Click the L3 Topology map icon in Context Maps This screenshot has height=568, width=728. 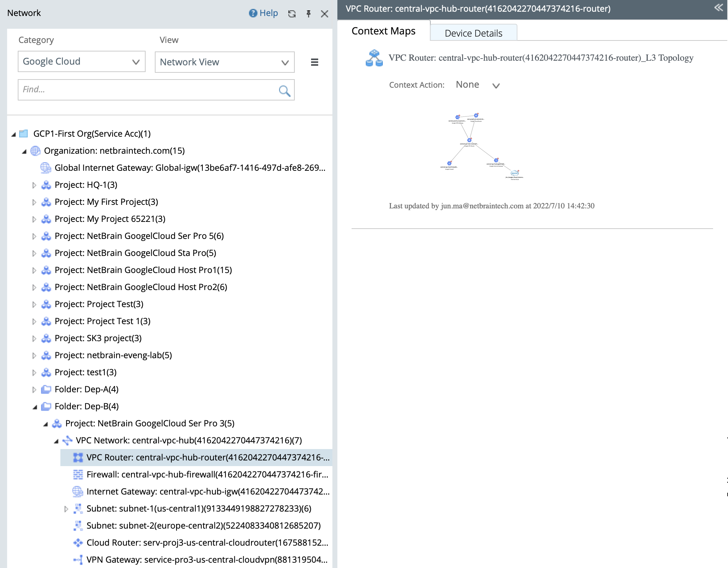click(x=374, y=58)
